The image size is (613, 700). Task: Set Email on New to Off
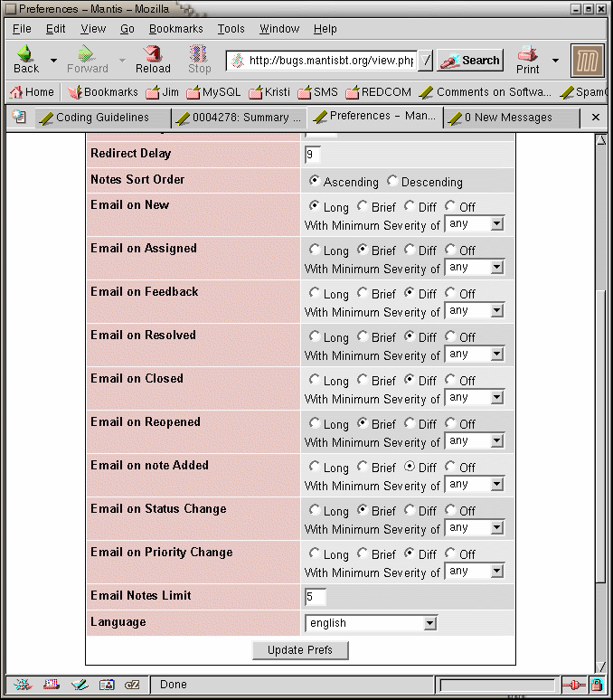[x=450, y=206]
